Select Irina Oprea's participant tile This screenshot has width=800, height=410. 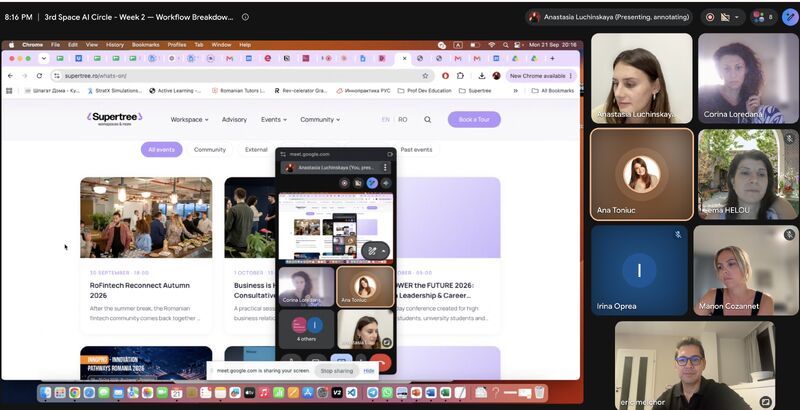tap(639, 270)
